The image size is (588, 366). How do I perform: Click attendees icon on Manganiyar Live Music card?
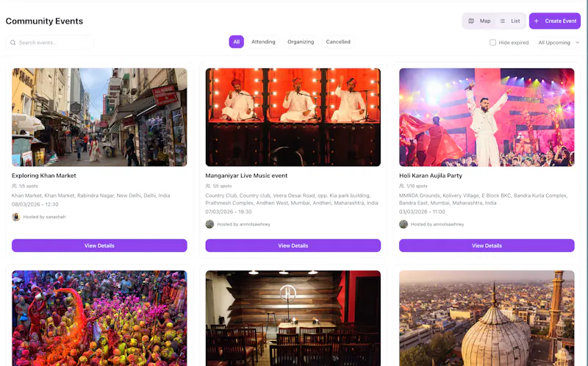click(208, 186)
